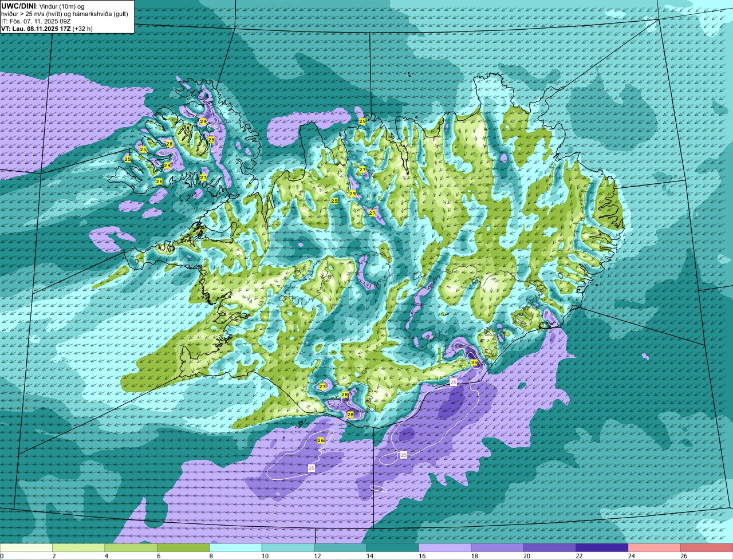
Task: Select the 8–10 m/s pale cyan legend swatch
Action: pyautogui.click(x=235, y=547)
